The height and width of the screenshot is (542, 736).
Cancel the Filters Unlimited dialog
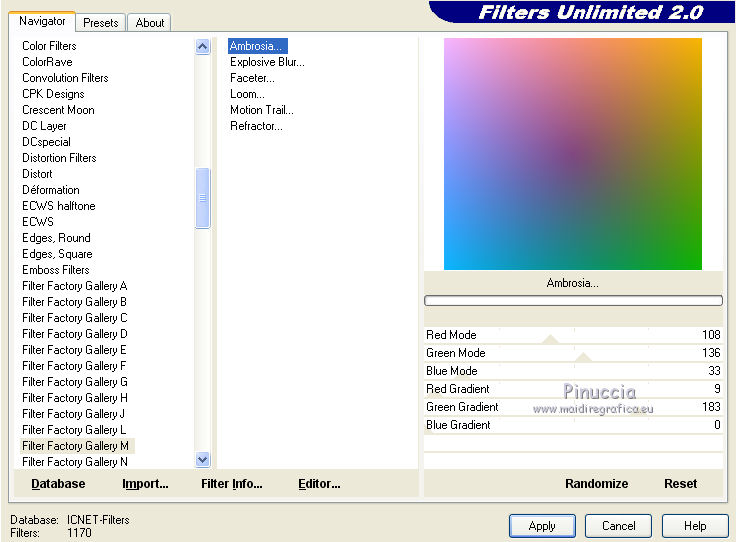click(618, 526)
